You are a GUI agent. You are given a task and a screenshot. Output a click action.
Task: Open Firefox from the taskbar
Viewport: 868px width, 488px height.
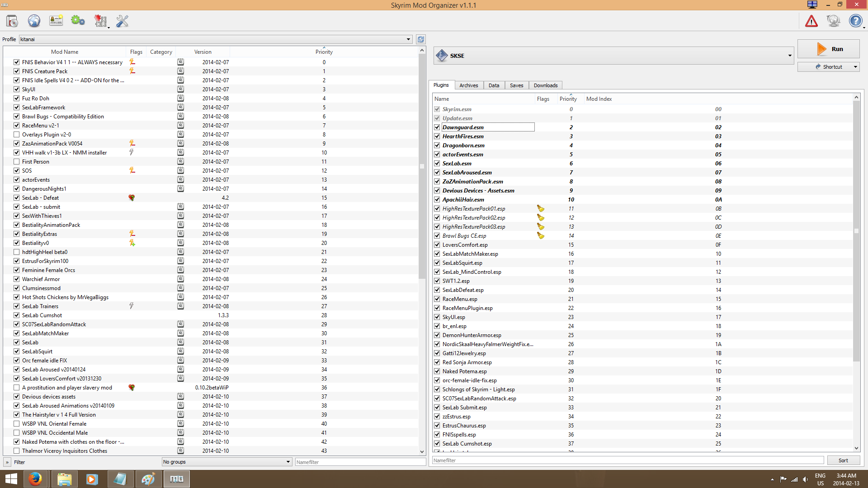click(35, 479)
